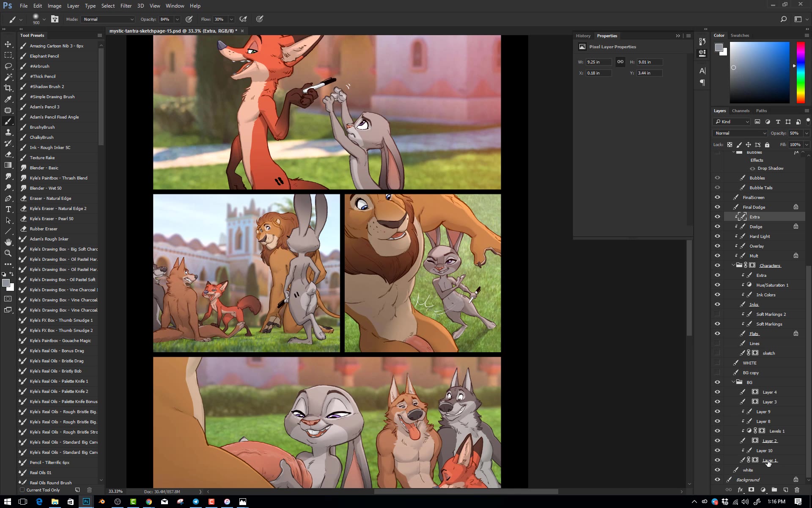Show the WHITE layer

(717, 363)
